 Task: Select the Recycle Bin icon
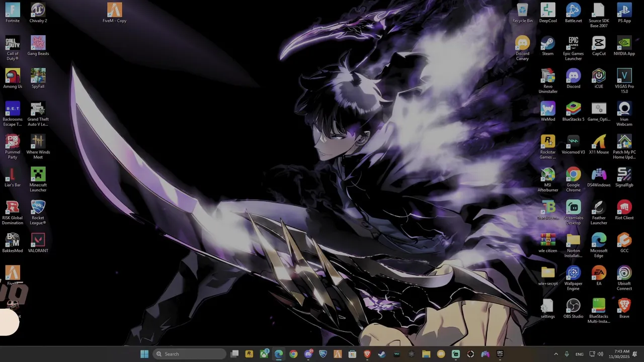pos(522,13)
